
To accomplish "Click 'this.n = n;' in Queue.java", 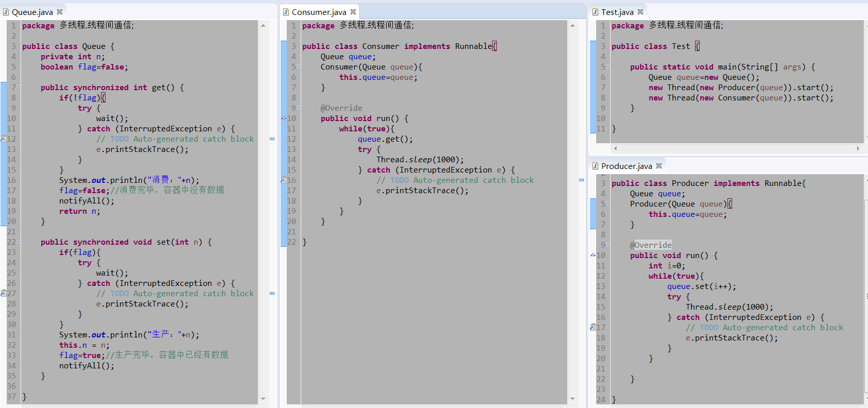I will pyautogui.click(x=84, y=345).
